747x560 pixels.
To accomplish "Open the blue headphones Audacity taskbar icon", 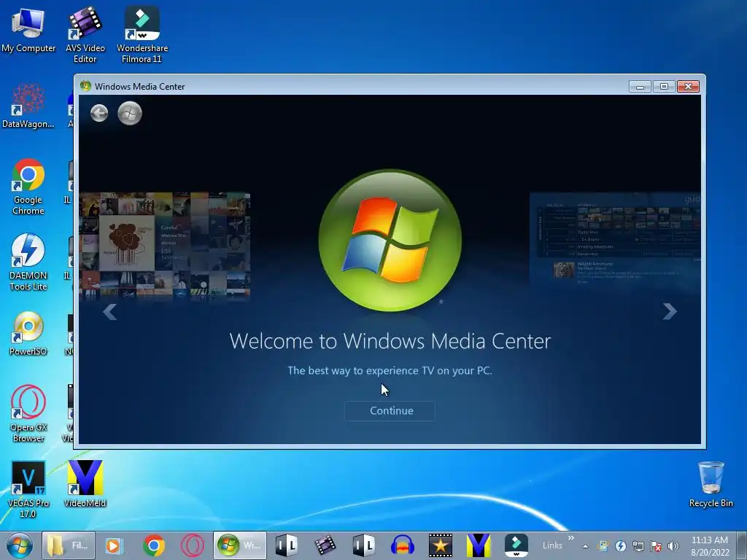I will (x=402, y=545).
